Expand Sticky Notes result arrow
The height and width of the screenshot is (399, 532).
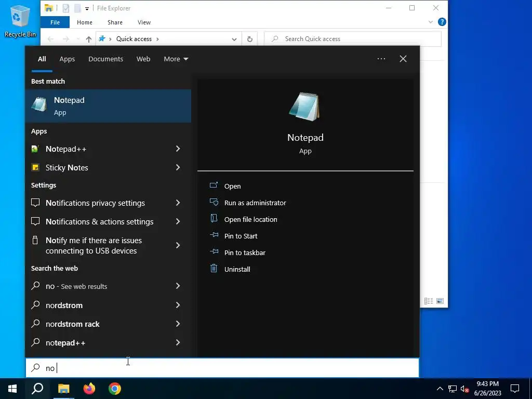(x=178, y=167)
